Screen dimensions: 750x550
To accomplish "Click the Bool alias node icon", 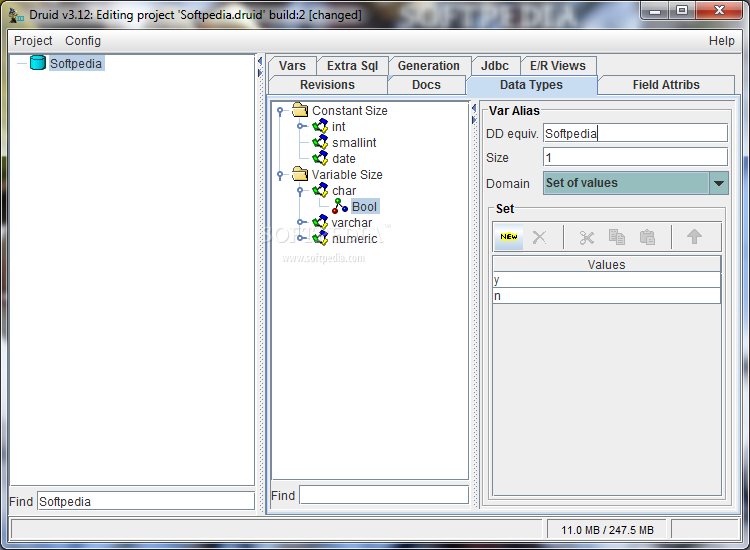I will tap(340, 206).
